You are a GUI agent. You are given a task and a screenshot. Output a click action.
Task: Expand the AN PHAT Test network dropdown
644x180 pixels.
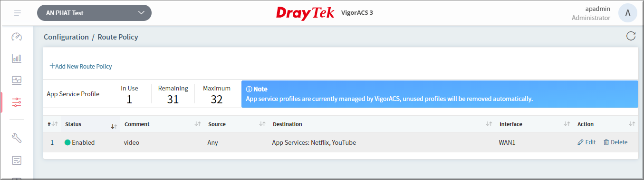tap(94, 13)
